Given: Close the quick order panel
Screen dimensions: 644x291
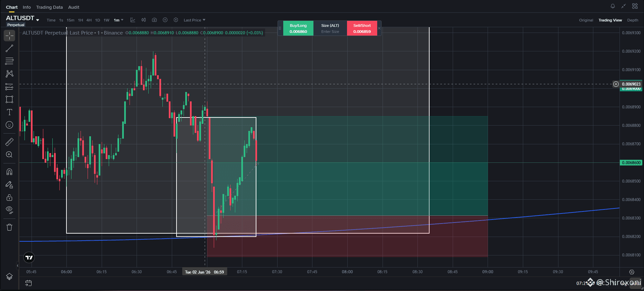Looking at the screenshot, I should click(x=379, y=28).
